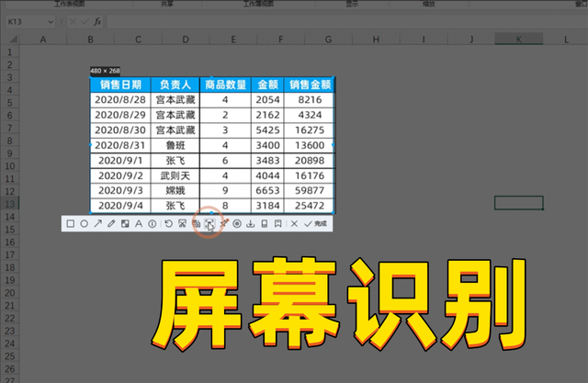Select row 20 header

coord(9,293)
